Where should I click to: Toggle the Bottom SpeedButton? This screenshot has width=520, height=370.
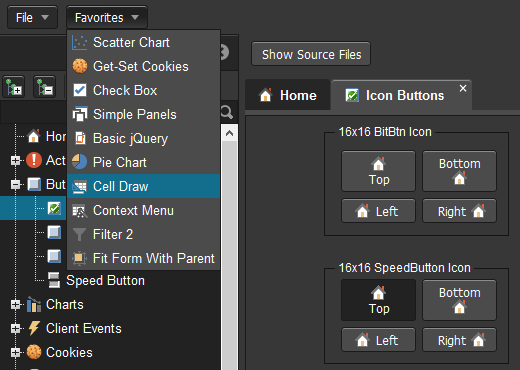tap(459, 300)
